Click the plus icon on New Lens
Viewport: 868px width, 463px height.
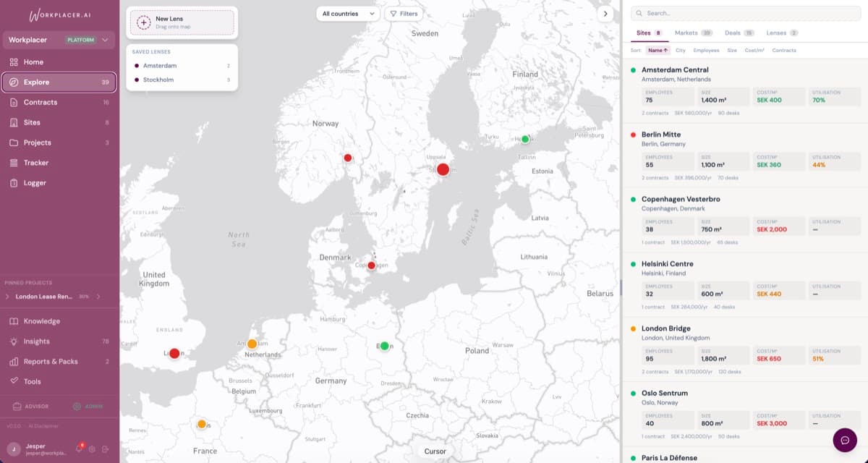click(x=143, y=22)
